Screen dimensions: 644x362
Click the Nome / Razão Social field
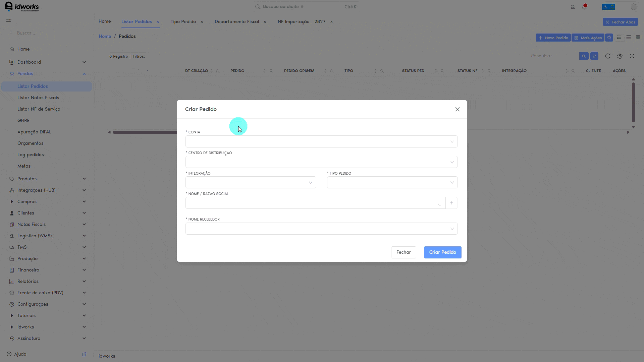(315, 203)
